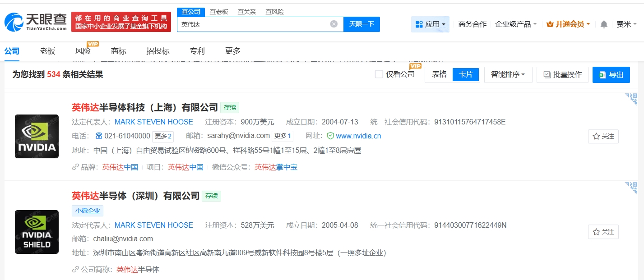This screenshot has width=644, height=280.
Task: Select the 公司 results tab
Action: tap(12, 51)
